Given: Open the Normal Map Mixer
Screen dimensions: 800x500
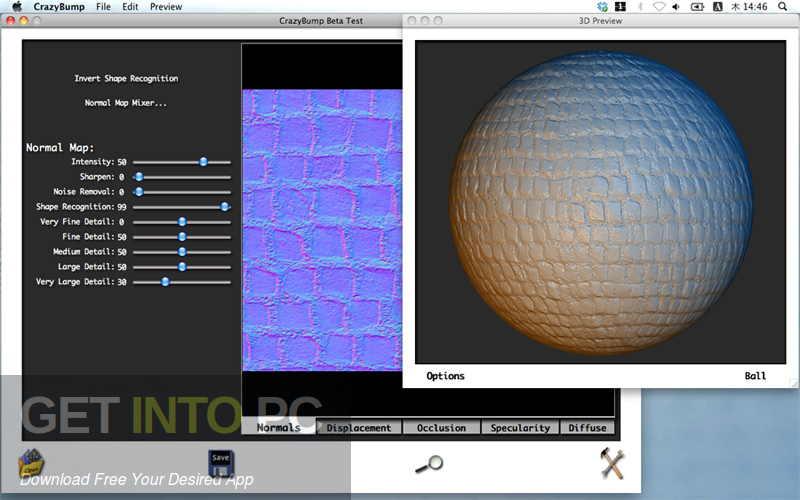Looking at the screenshot, I should tap(126, 103).
